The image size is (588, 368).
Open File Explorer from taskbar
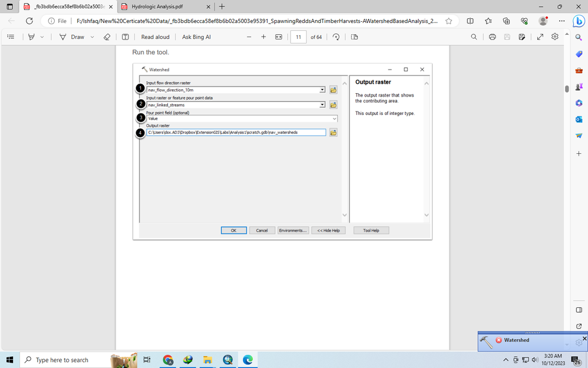(207, 360)
